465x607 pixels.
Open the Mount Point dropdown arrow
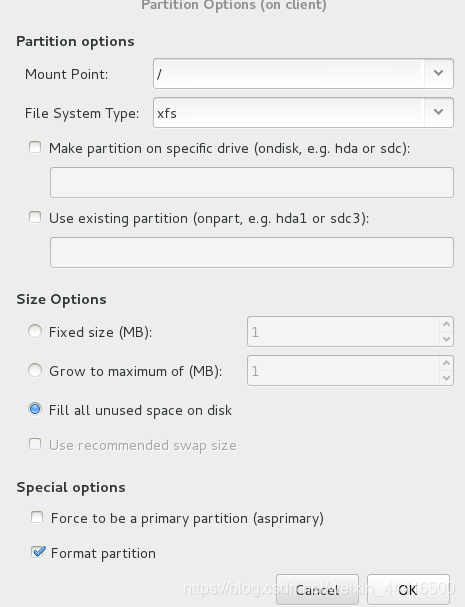(438, 74)
